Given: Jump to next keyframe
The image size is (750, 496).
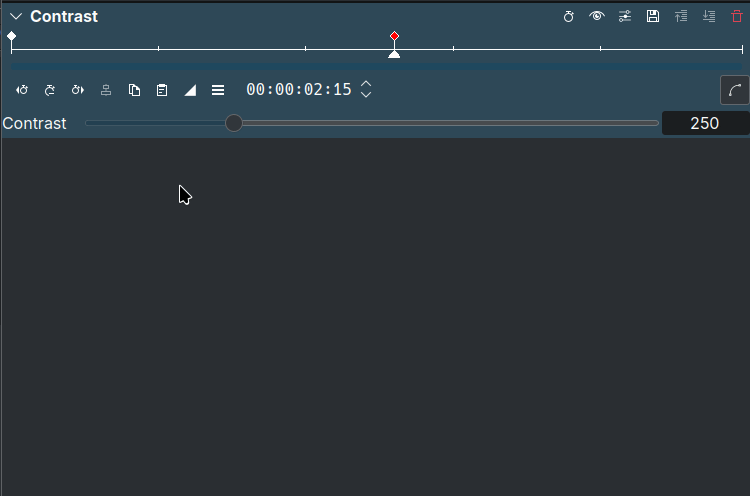Looking at the screenshot, I should [x=78, y=90].
